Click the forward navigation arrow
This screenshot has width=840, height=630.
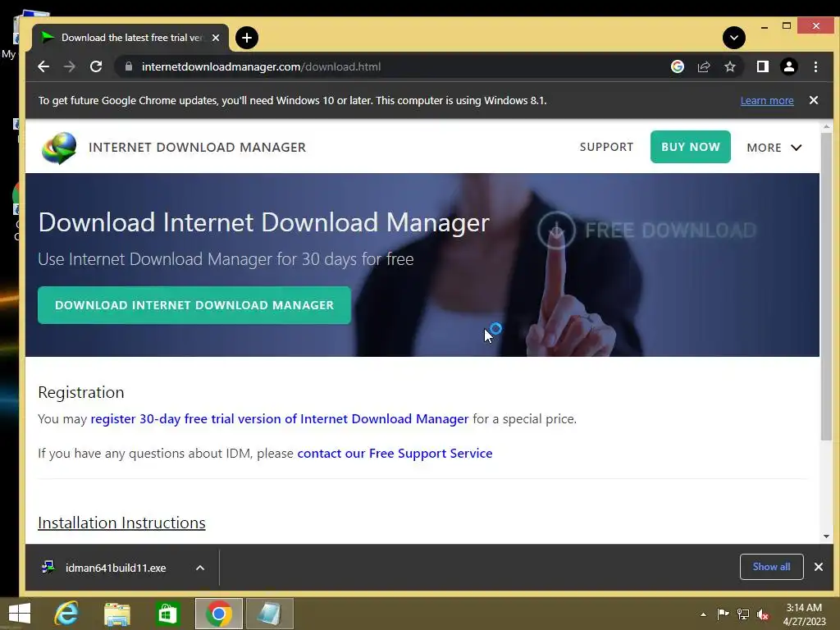(x=70, y=66)
